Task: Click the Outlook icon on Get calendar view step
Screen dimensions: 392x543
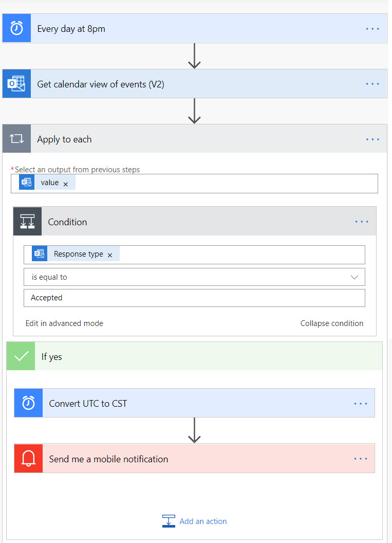Action: pos(16,83)
